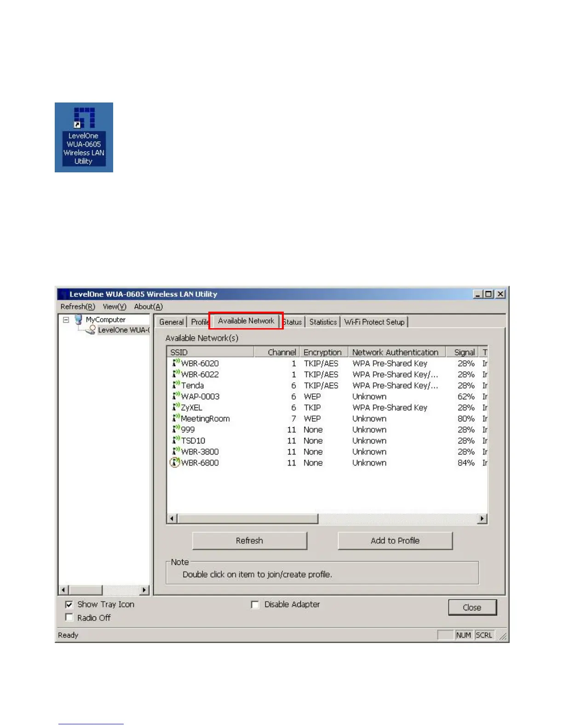Screen dimensions: 563x728
Task: Open the Wi-Fi Protect Setup tab
Action: coord(374,322)
